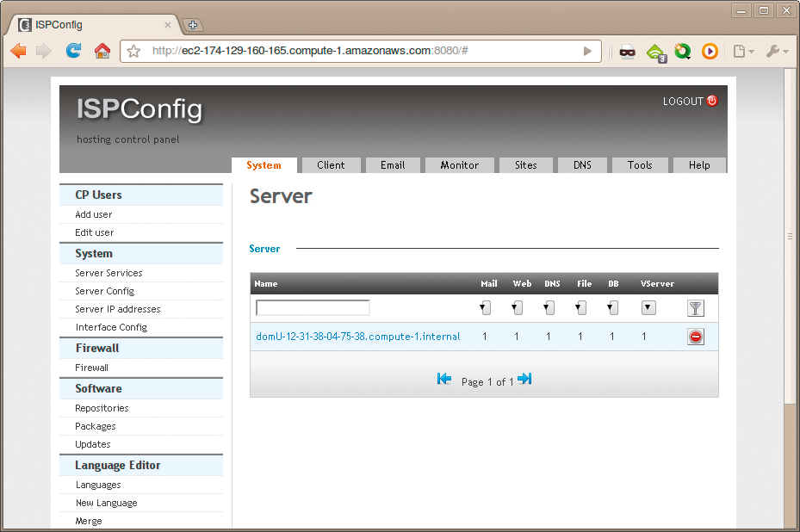Click the VServer column header

657,283
